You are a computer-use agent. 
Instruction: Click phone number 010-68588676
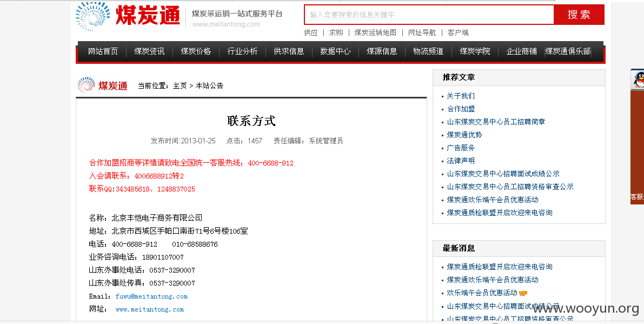195,244
